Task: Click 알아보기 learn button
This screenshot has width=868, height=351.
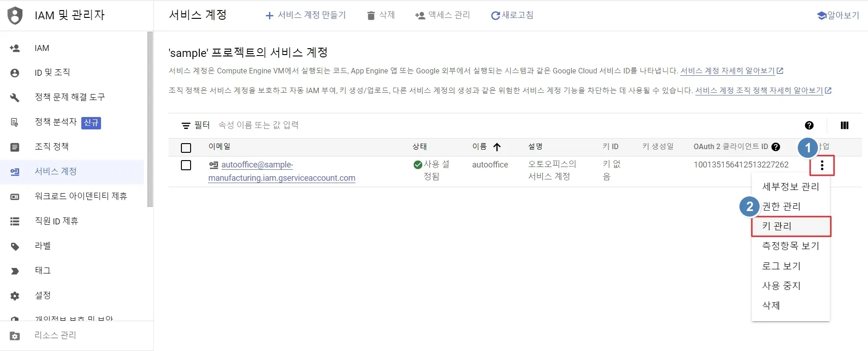Action: (x=838, y=15)
